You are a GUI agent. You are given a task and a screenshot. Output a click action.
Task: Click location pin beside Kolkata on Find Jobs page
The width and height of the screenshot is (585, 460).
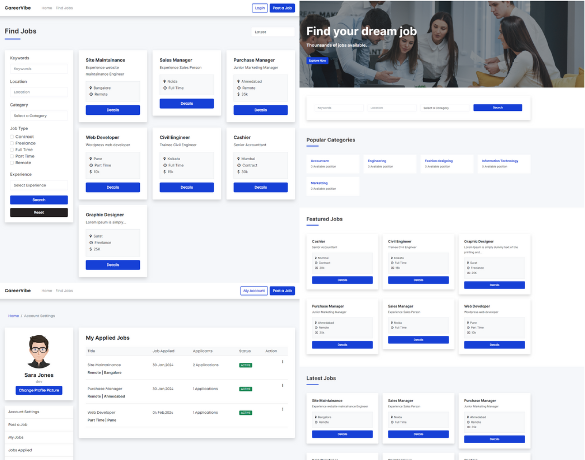pos(165,159)
